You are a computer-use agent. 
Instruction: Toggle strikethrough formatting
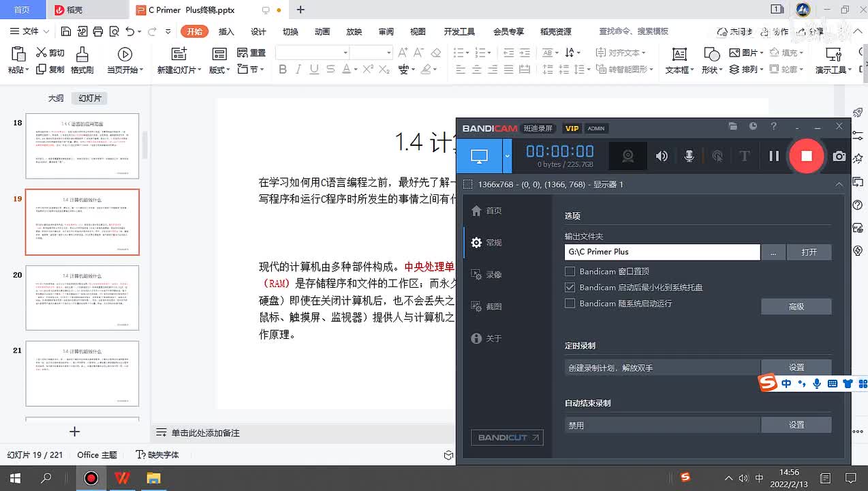330,69
